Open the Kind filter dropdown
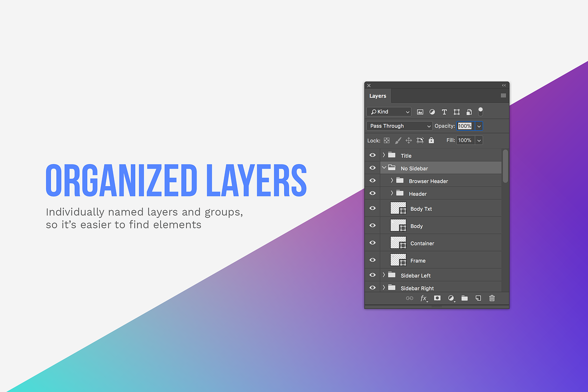Screen dimensions: 588x392 coord(389,112)
